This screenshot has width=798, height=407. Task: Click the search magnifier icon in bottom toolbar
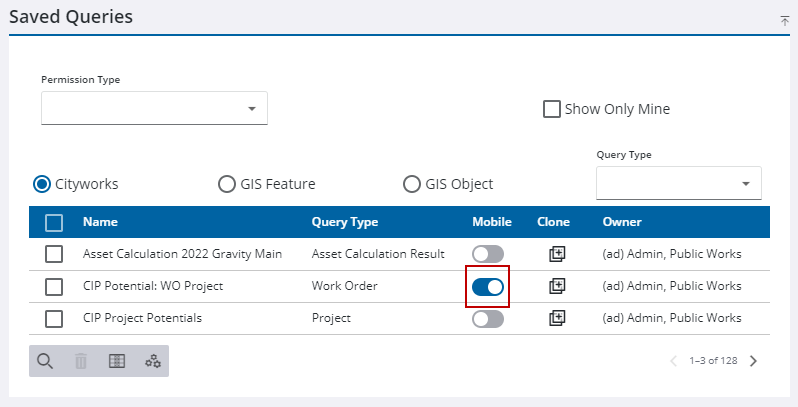45,361
